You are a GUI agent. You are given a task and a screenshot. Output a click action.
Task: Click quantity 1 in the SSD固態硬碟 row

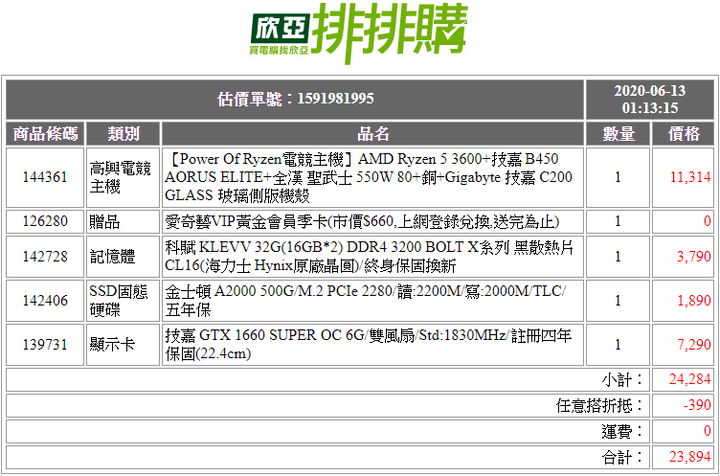(x=618, y=300)
